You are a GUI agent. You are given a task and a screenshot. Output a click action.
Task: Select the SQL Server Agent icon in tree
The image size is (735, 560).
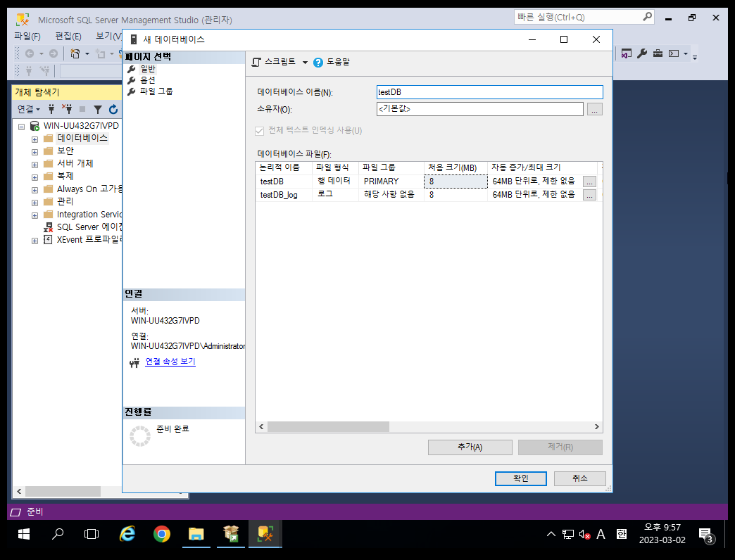pos(48,227)
